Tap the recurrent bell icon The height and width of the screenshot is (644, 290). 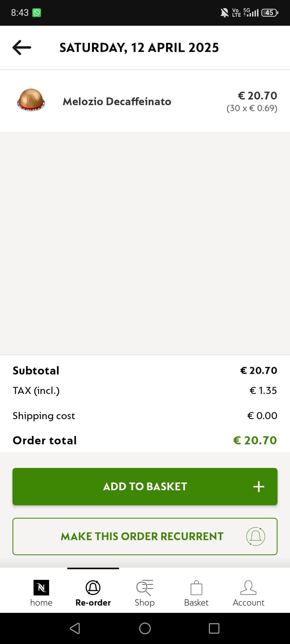(256, 536)
